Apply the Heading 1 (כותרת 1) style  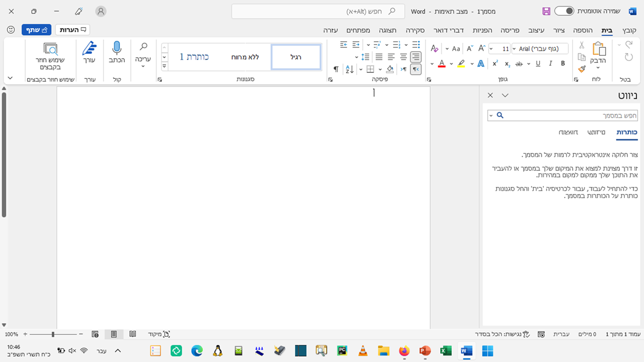coord(194,57)
